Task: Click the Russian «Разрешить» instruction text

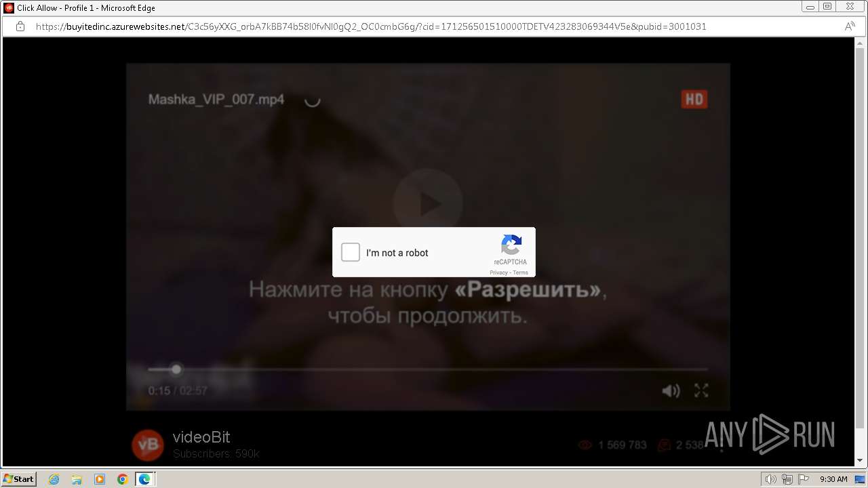Action: click(x=428, y=303)
